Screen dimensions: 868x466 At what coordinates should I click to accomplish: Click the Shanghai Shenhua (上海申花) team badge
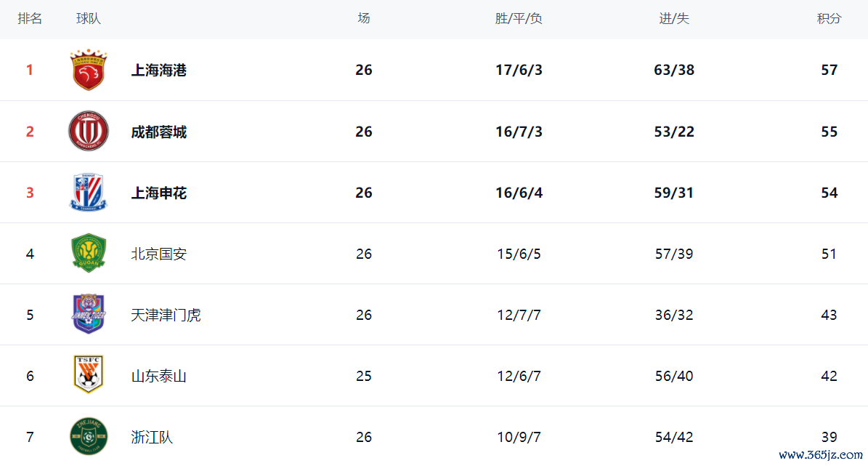(89, 193)
